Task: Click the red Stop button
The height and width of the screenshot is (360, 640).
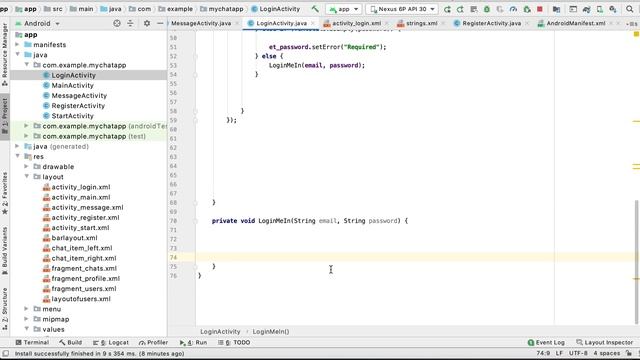Action: [540, 9]
